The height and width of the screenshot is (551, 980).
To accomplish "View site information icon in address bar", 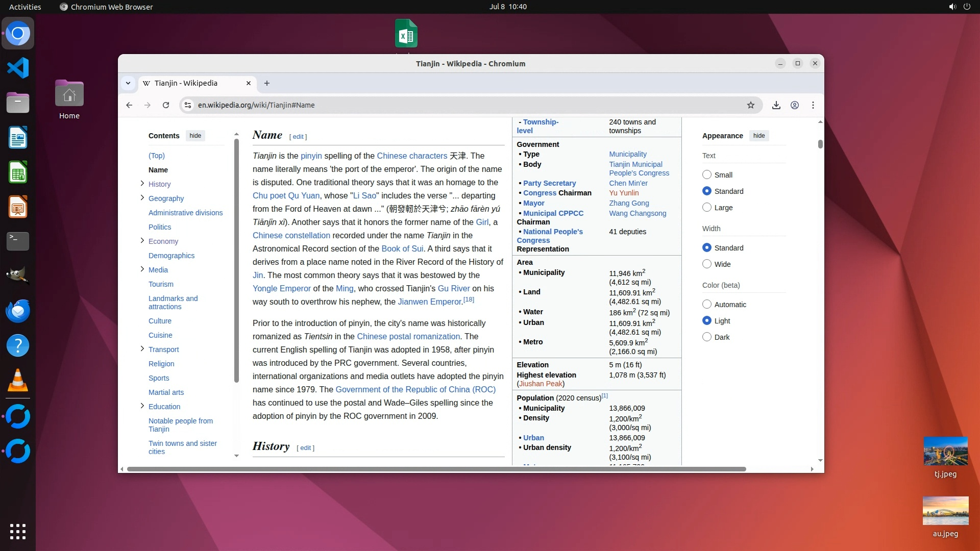I will coord(188,105).
